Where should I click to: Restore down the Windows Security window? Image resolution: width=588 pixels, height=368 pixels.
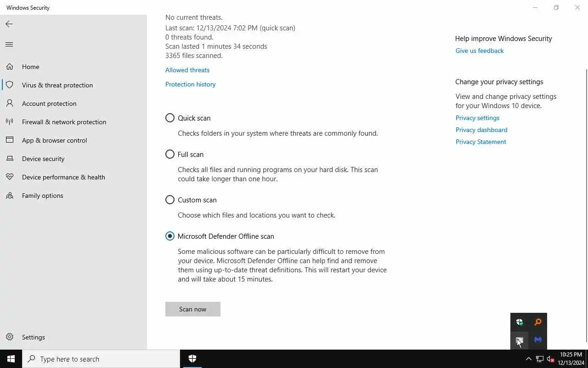[x=556, y=7]
